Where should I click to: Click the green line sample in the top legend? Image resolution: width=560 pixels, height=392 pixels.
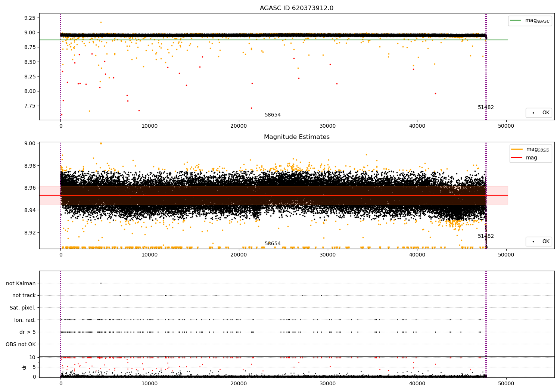pos(516,21)
